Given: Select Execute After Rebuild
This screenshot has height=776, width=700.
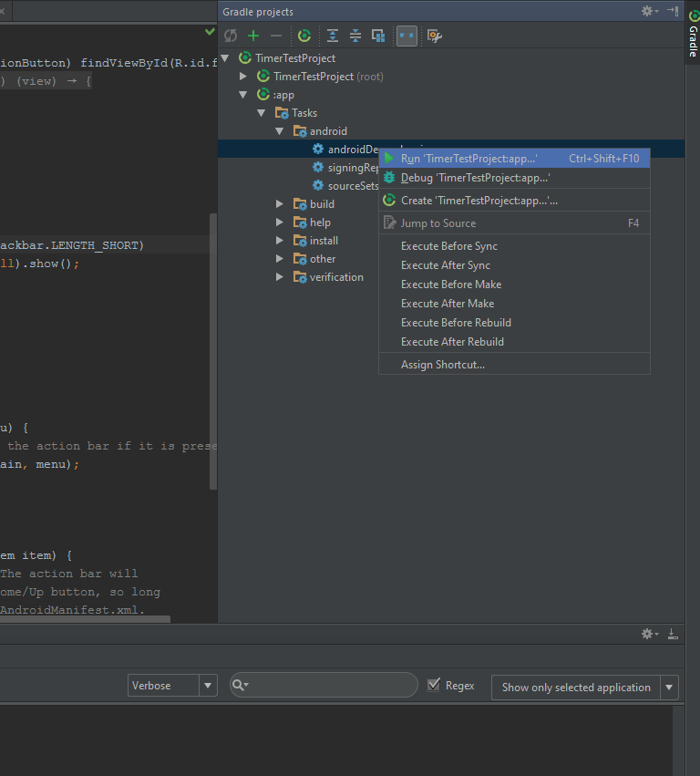Looking at the screenshot, I should pos(514,342).
